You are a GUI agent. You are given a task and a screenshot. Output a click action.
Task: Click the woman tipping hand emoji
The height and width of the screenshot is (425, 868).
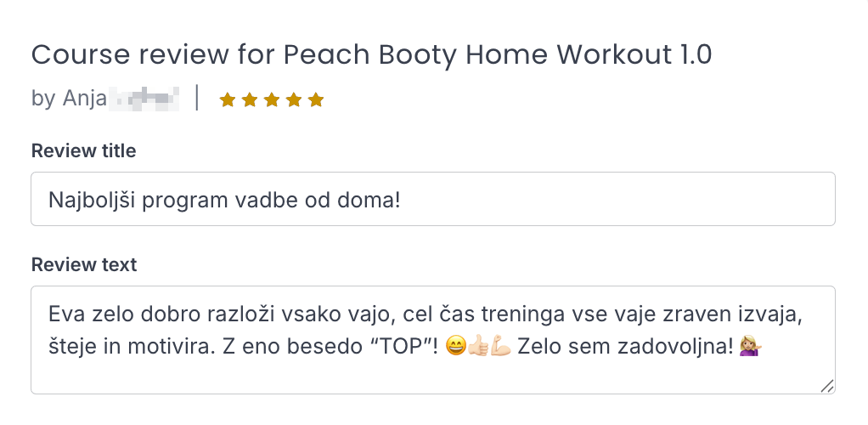[x=749, y=348]
